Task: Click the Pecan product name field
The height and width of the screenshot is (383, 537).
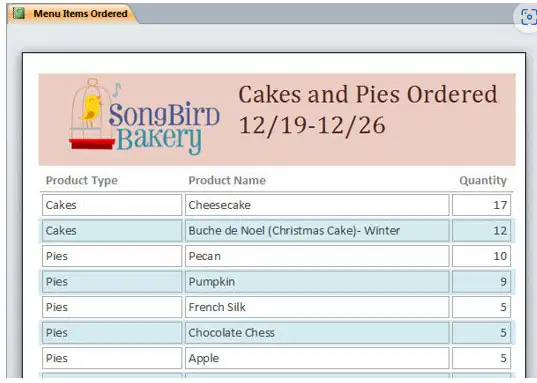Action: [317, 256]
